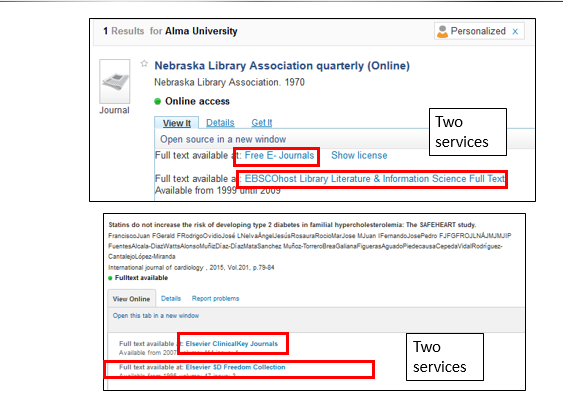Select the View Online tab
Image resolution: width=563 pixels, height=417 pixels.
tap(131, 299)
